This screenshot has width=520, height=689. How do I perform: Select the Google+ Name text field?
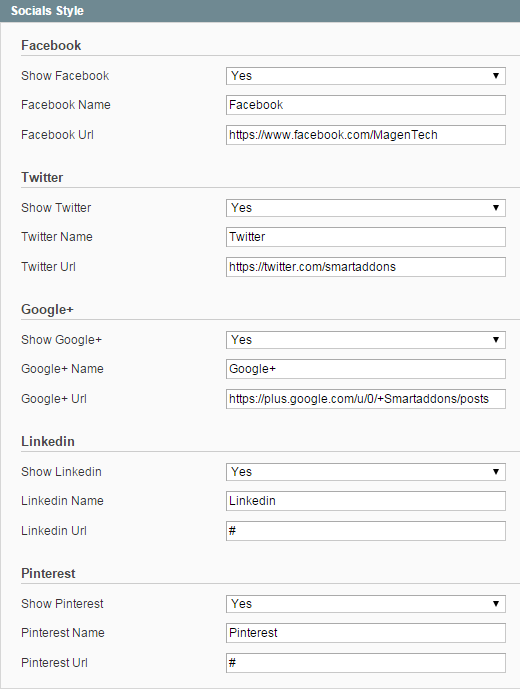coord(366,369)
